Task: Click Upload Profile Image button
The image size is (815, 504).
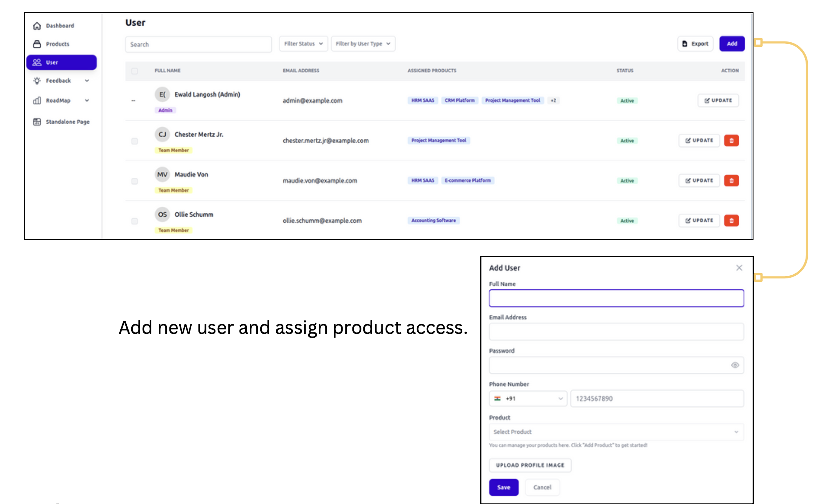Action: [530, 465]
